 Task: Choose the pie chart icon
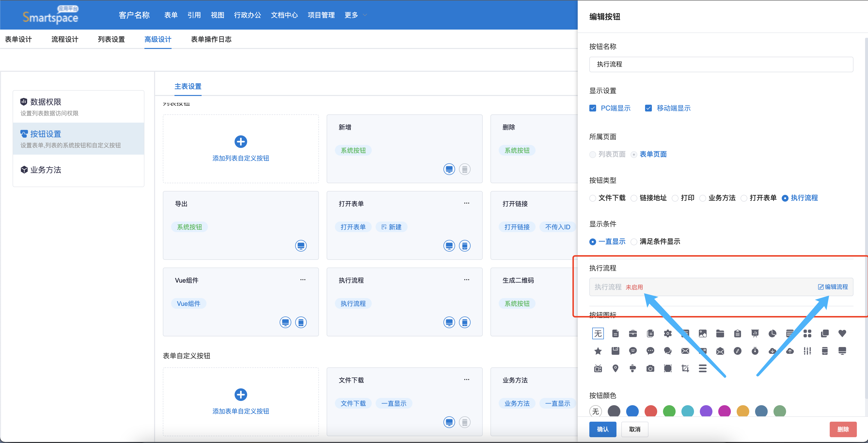pos(772,333)
